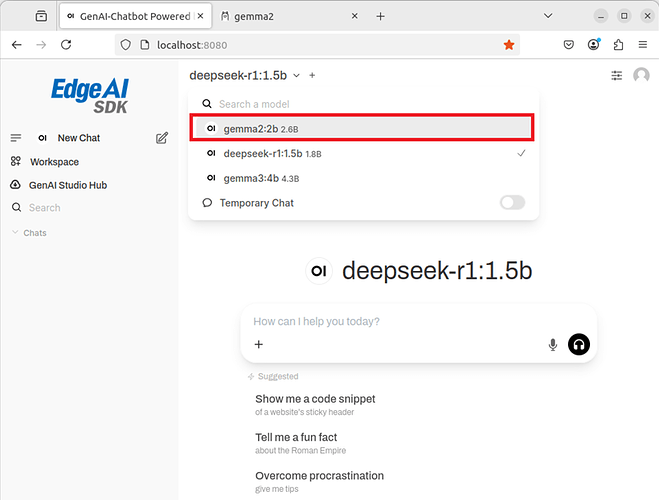
Task: Close the GenAI-Chatbot browser tab
Action: pyautogui.click(x=200, y=16)
